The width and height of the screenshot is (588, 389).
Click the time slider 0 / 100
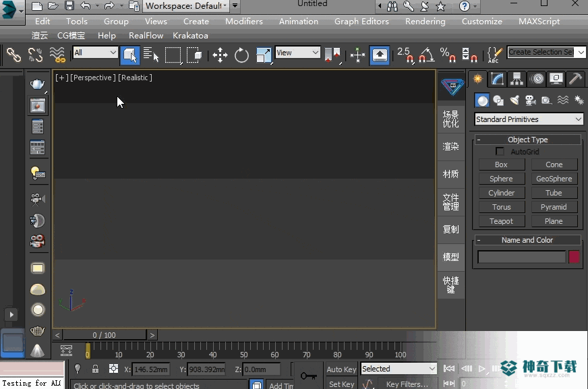point(105,334)
